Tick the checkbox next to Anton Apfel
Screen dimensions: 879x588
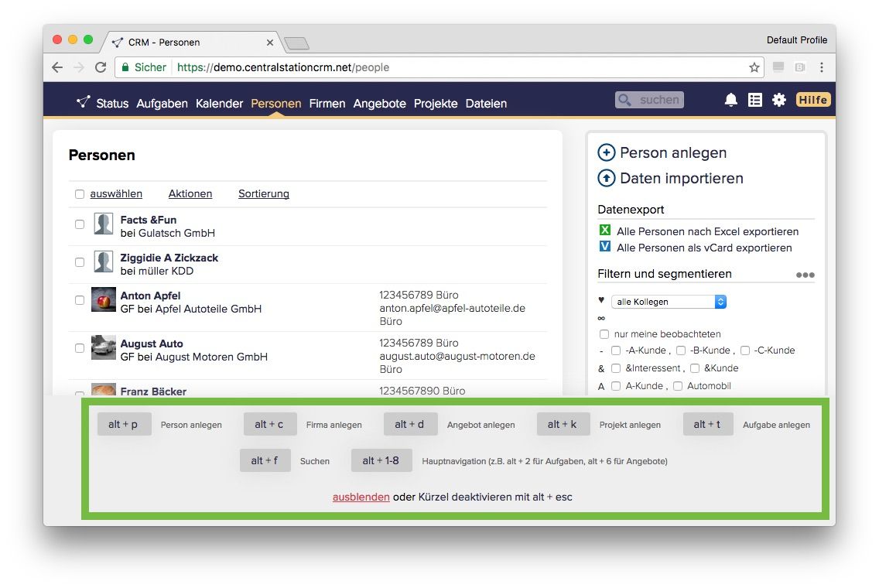tap(80, 300)
